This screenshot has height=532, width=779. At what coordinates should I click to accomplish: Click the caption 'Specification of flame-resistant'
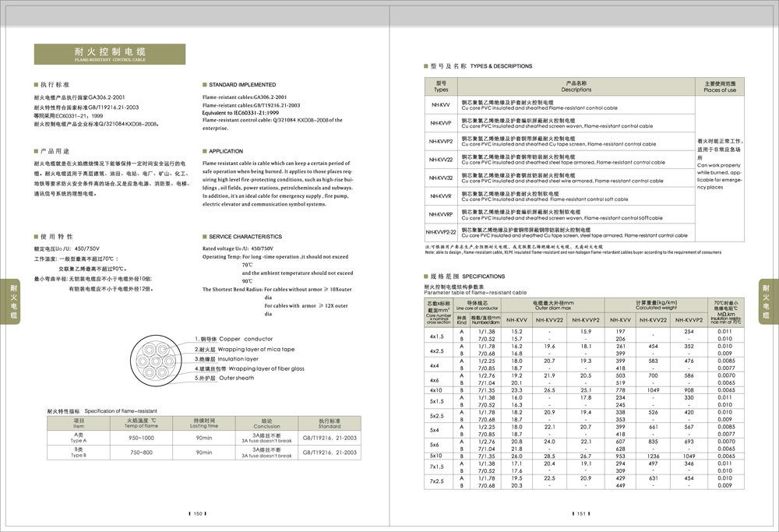tap(121, 411)
